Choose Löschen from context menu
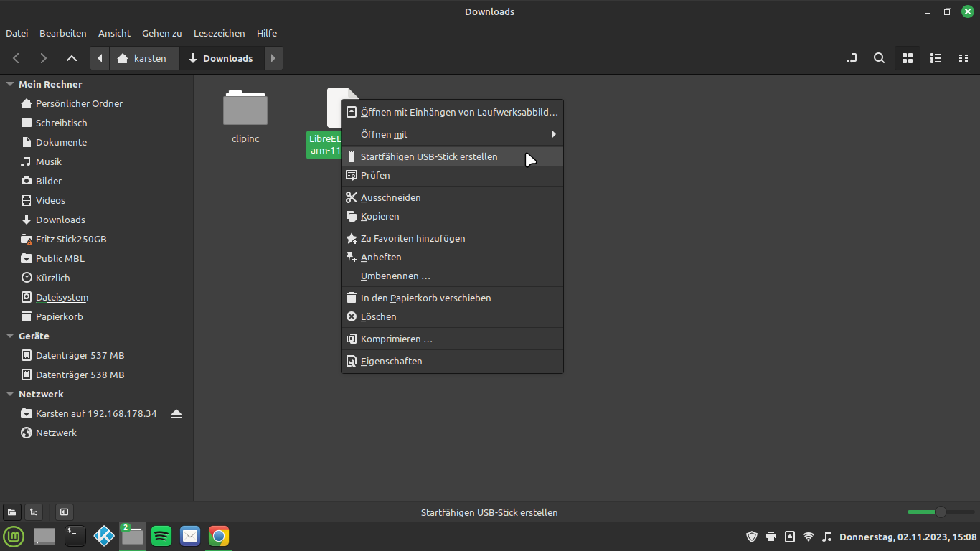Viewport: 980px width, 551px height. 453,316
